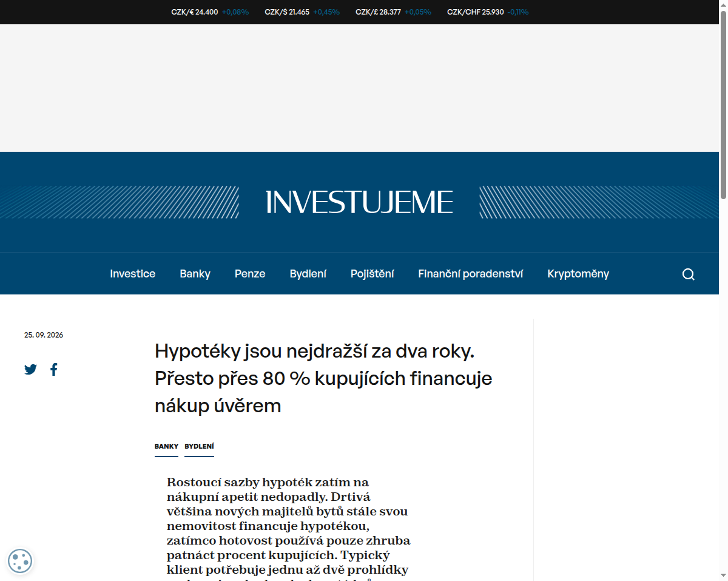Click the headline about Hypotéky jsou nejdražší
The width and height of the screenshot is (728, 581).
pyautogui.click(x=323, y=378)
